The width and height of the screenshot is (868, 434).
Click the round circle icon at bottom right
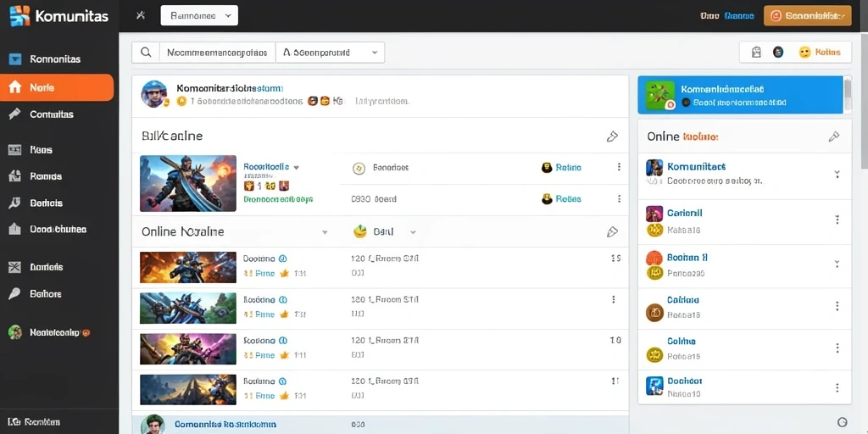coord(843,421)
